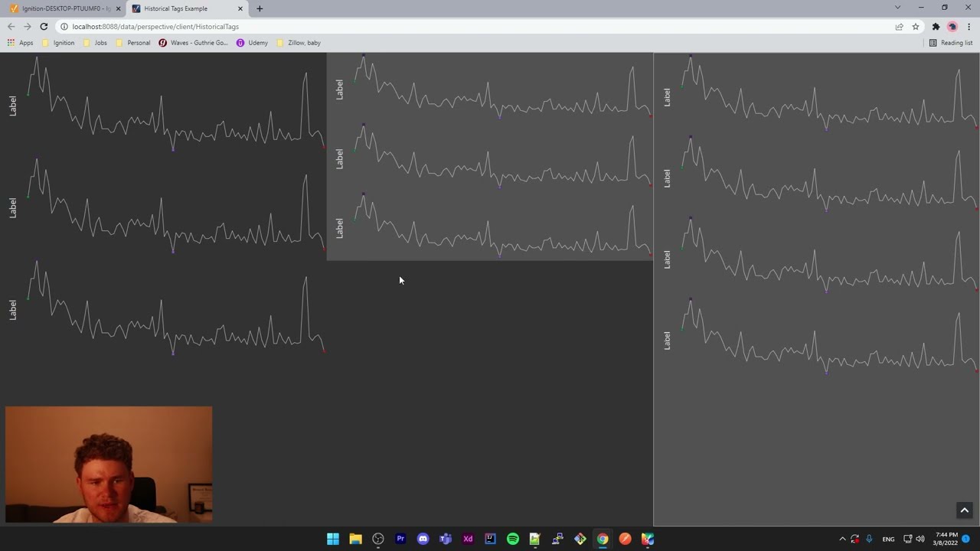Open Discord from the taskbar
This screenshot has height=551, width=980.
click(x=423, y=539)
